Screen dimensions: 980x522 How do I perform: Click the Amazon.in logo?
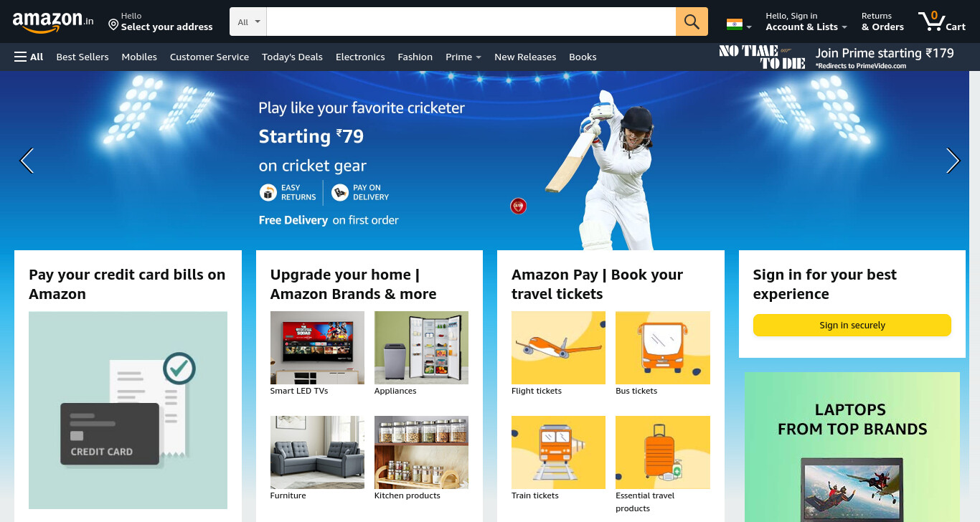click(x=53, y=22)
